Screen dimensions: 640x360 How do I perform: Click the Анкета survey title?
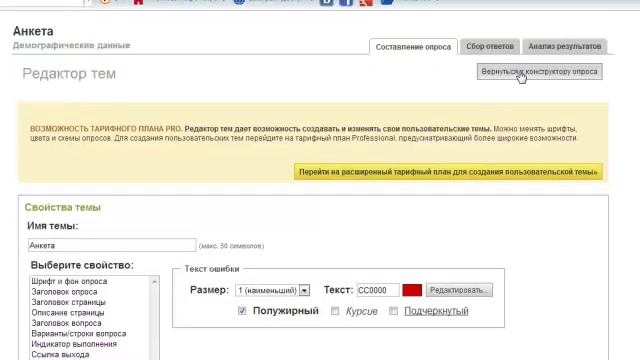[33, 31]
